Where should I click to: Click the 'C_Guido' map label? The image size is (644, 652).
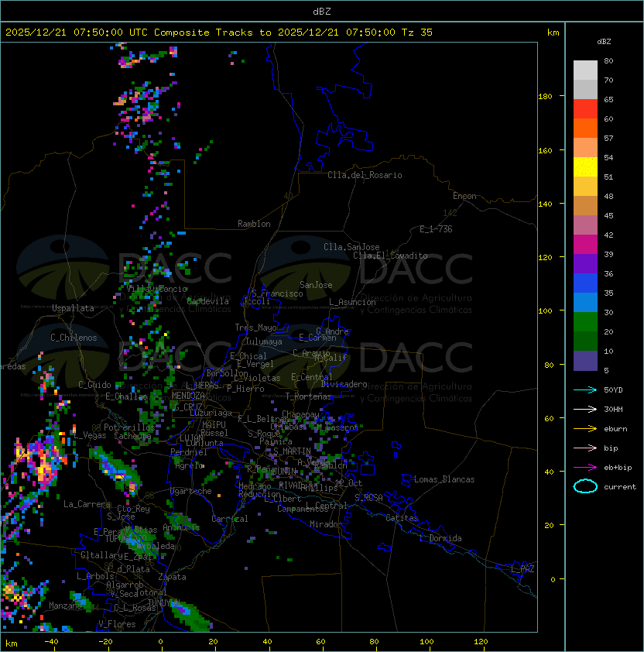coord(94,385)
